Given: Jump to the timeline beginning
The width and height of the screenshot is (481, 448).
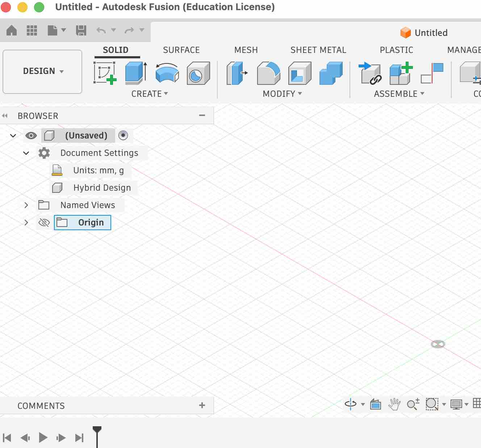Looking at the screenshot, I should tap(7, 438).
